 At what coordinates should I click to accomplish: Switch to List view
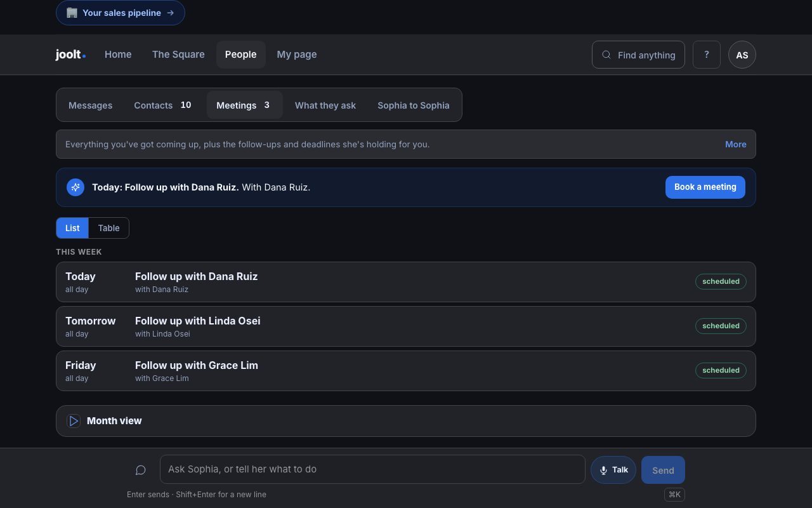(72, 228)
